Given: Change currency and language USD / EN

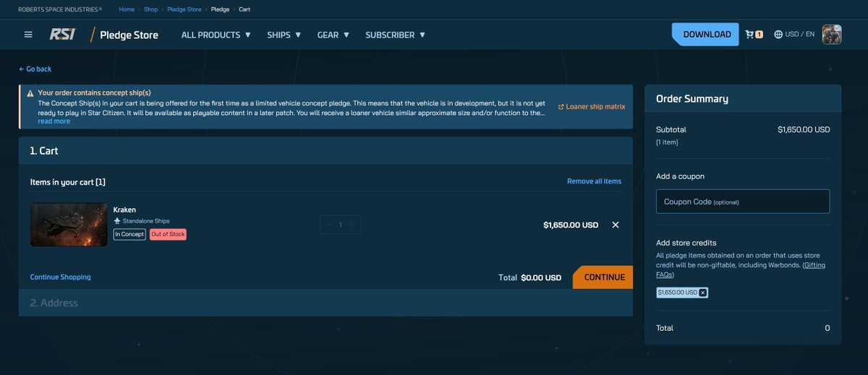Looking at the screenshot, I should click(794, 34).
